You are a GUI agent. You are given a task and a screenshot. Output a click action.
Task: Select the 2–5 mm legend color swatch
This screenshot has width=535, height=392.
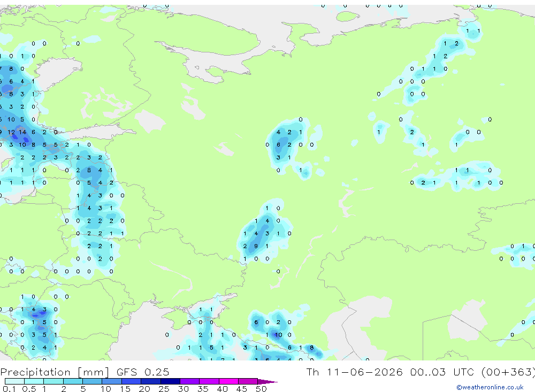coord(73,381)
